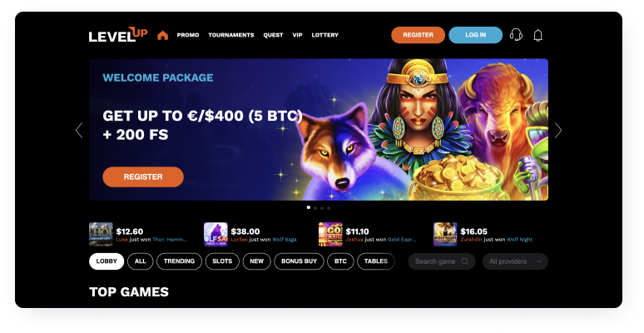
Task: Switch to the Bonus Buy tab
Action: (299, 261)
